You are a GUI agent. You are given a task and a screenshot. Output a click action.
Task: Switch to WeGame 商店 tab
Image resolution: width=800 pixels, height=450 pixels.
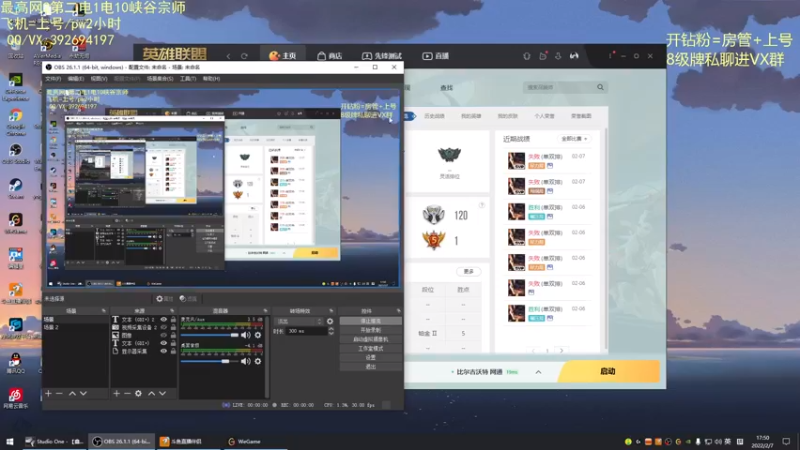click(x=330, y=56)
